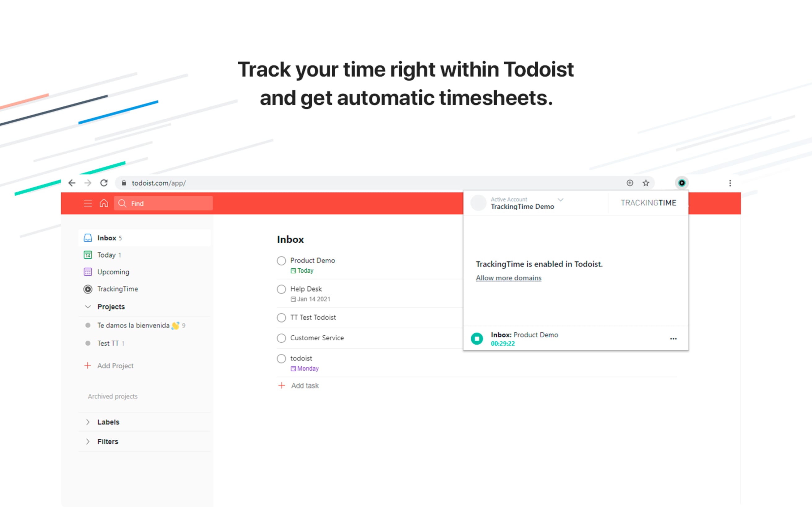Select the Find search input field

point(164,203)
